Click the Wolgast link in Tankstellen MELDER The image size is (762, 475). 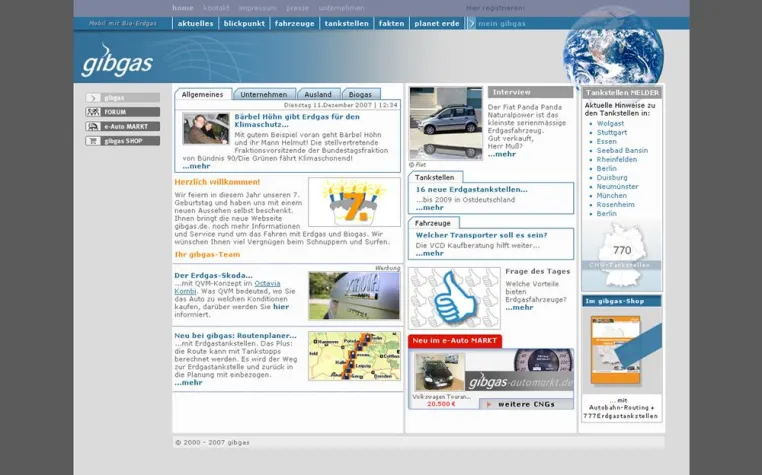[x=610, y=123]
